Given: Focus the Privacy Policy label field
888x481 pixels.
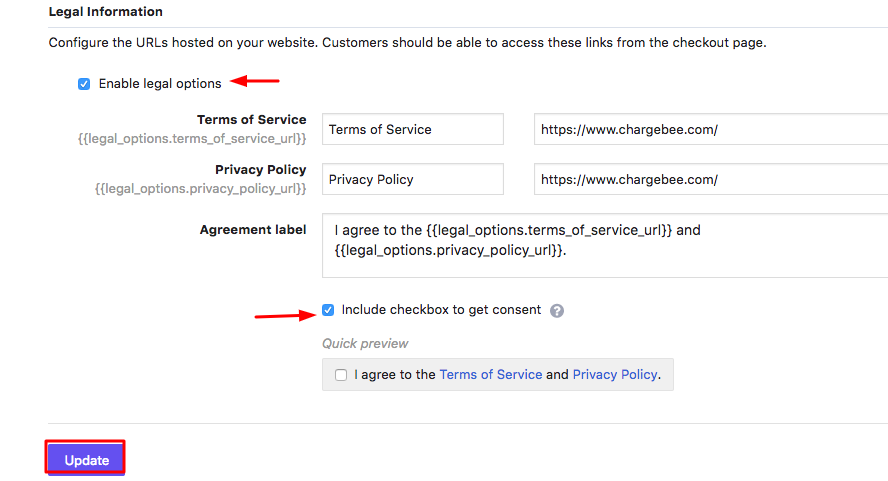Looking at the screenshot, I should click(413, 179).
